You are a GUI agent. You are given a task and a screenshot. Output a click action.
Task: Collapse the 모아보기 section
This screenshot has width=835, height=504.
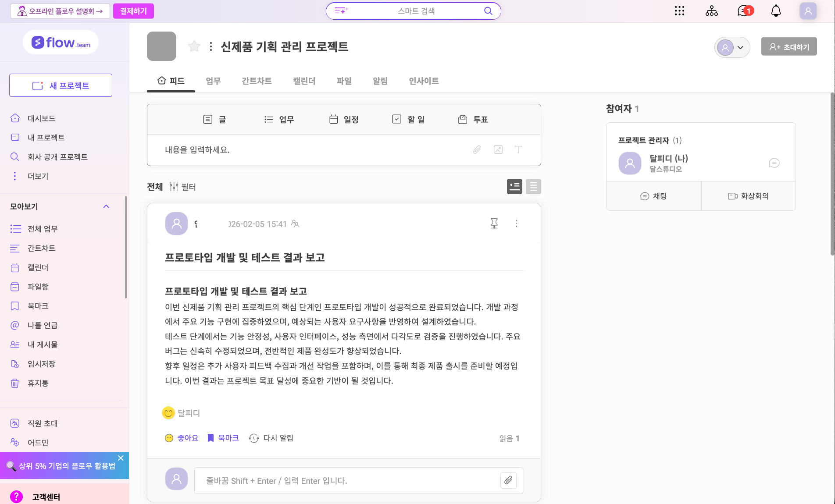coord(106,206)
